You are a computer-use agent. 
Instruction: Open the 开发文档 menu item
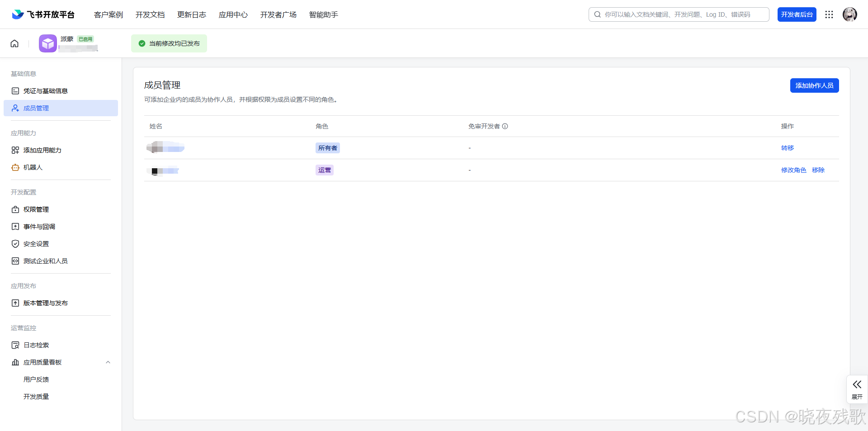pyautogui.click(x=150, y=14)
